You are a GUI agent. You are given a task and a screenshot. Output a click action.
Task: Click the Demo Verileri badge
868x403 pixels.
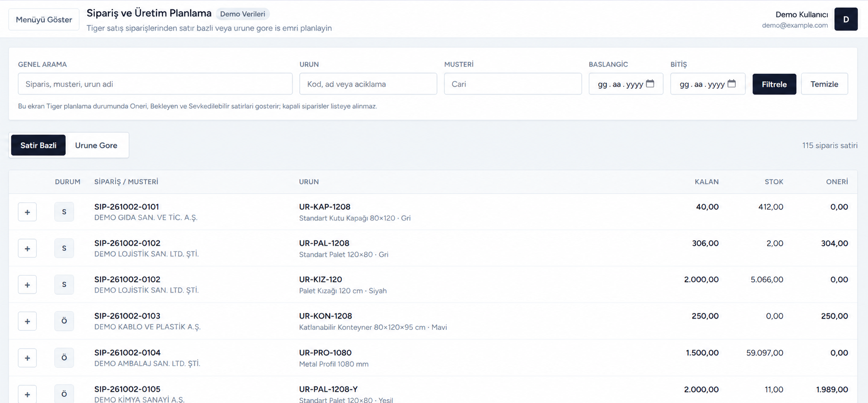pyautogui.click(x=242, y=14)
